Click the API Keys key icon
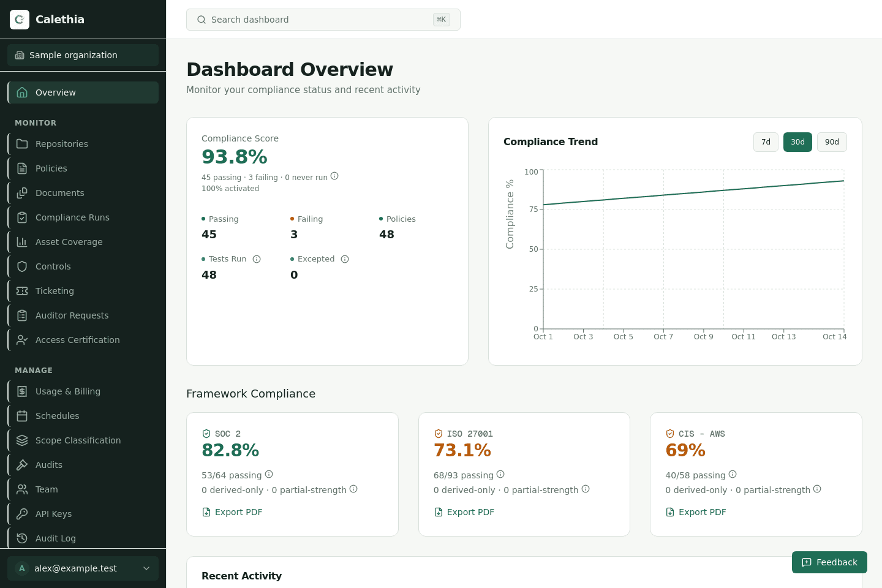 pos(22,514)
